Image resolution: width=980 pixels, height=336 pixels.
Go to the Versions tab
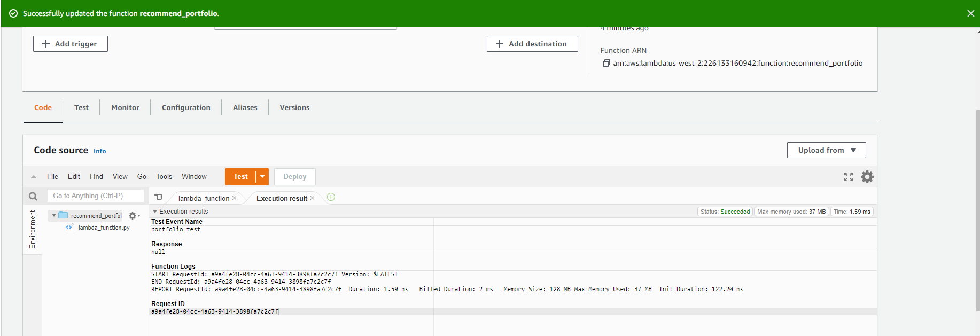click(294, 107)
